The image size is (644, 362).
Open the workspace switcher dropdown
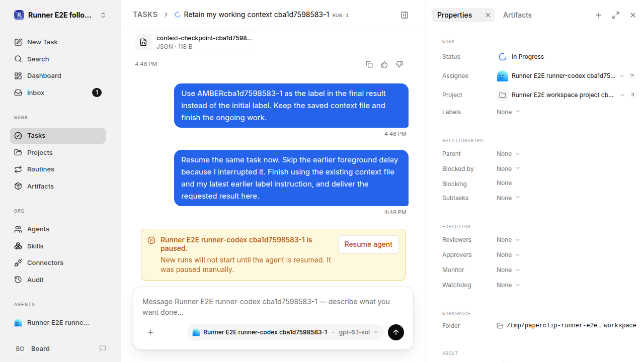point(60,15)
